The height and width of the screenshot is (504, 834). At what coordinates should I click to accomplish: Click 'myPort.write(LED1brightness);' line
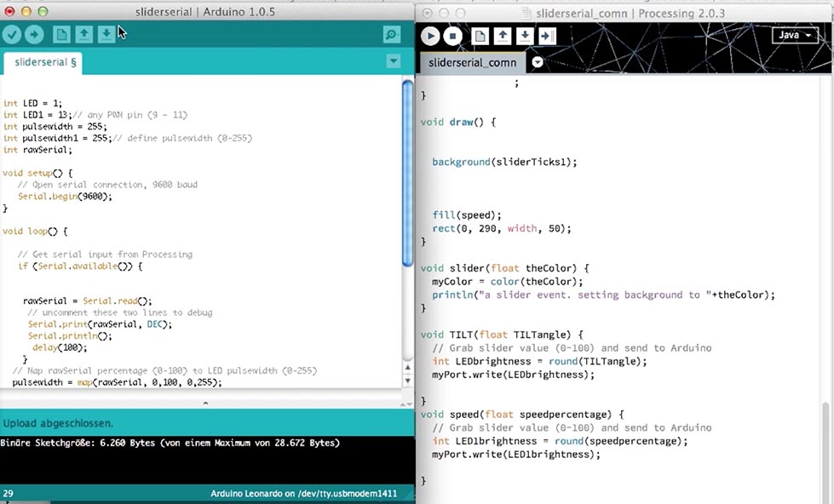(x=516, y=454)
